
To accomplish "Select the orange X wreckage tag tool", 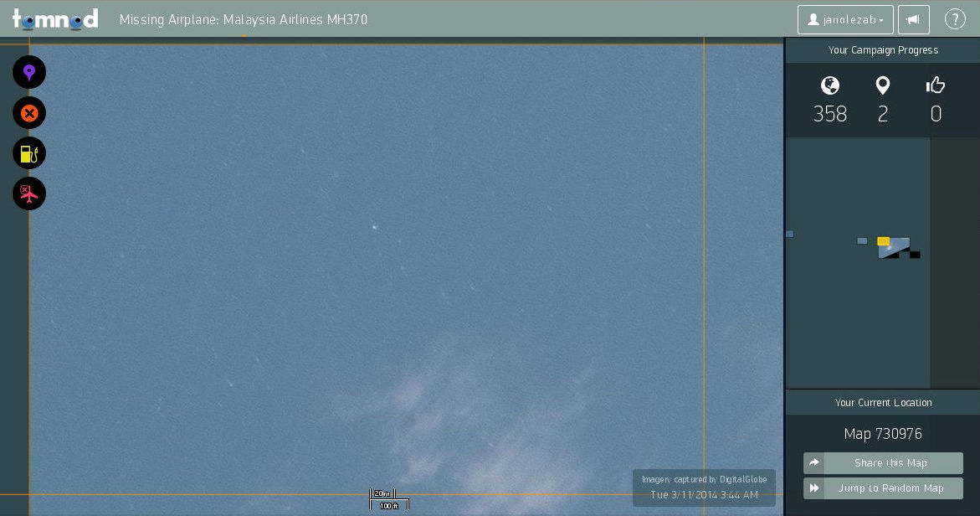I will coord(29,113).
